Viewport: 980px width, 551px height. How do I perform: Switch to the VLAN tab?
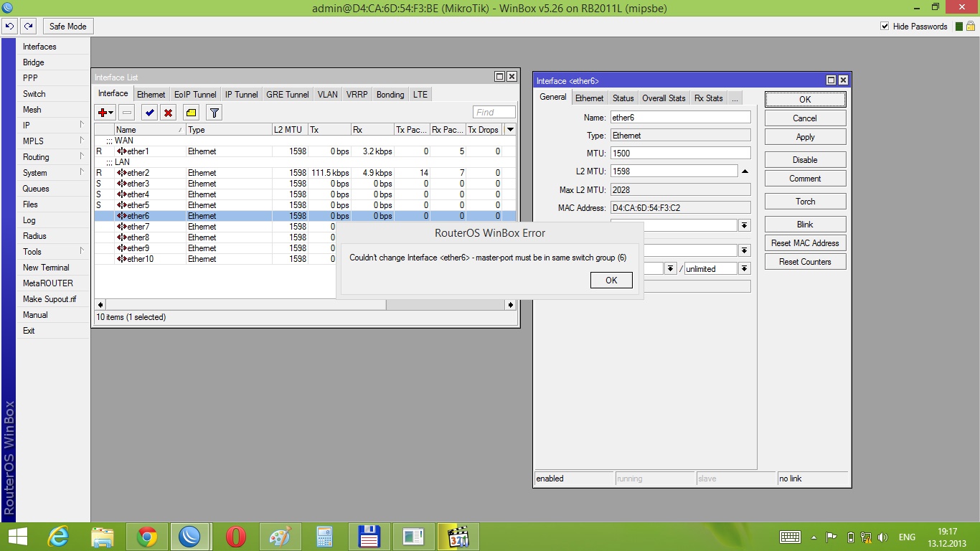[327, 95]
